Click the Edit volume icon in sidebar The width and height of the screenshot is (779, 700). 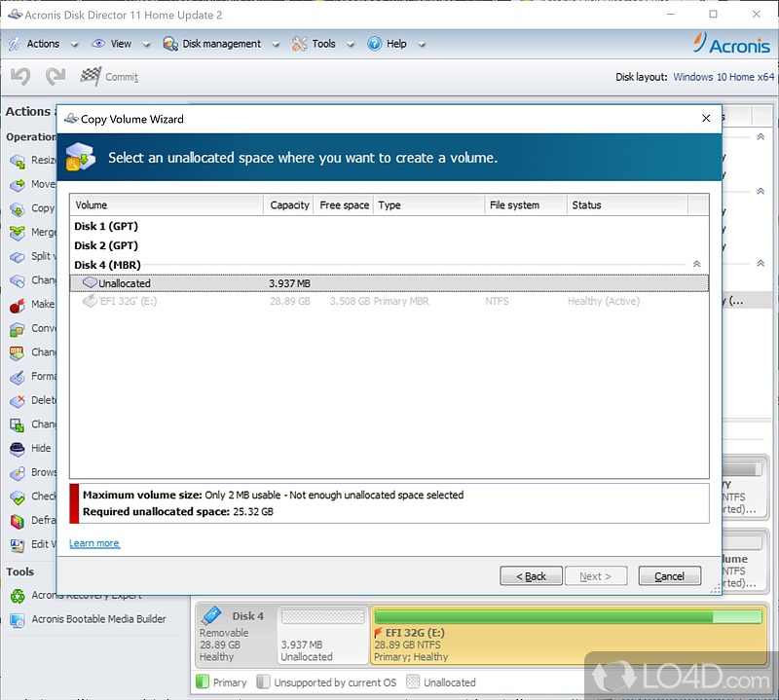click(18, 545)
